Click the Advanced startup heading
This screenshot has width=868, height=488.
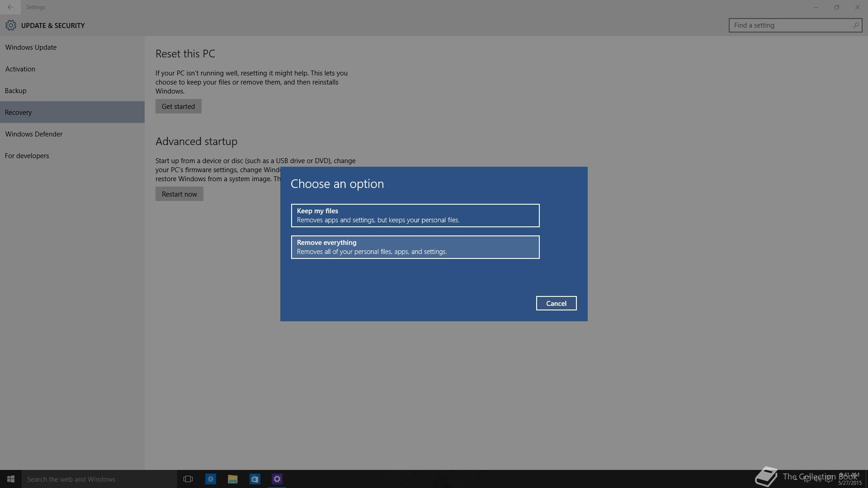point(196,141)
